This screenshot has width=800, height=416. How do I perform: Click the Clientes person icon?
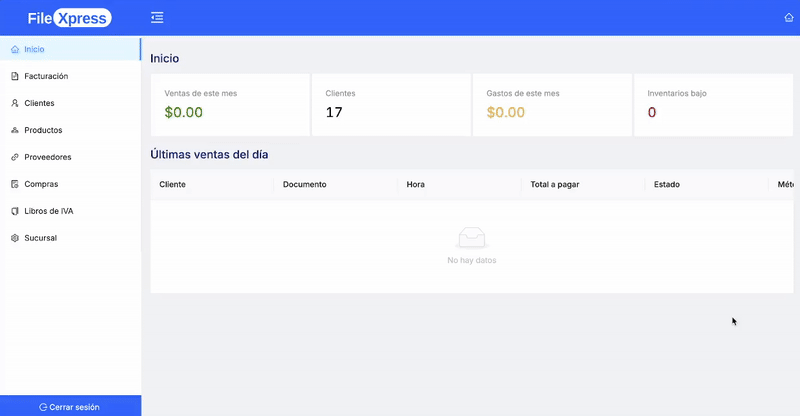click(15, 103)
